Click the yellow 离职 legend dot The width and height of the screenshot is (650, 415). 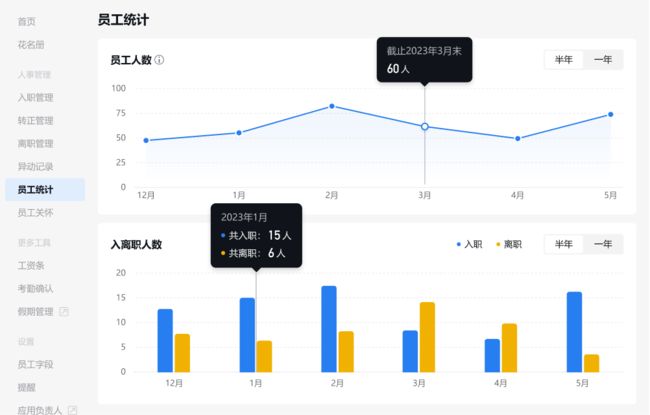tap(498, 244)
